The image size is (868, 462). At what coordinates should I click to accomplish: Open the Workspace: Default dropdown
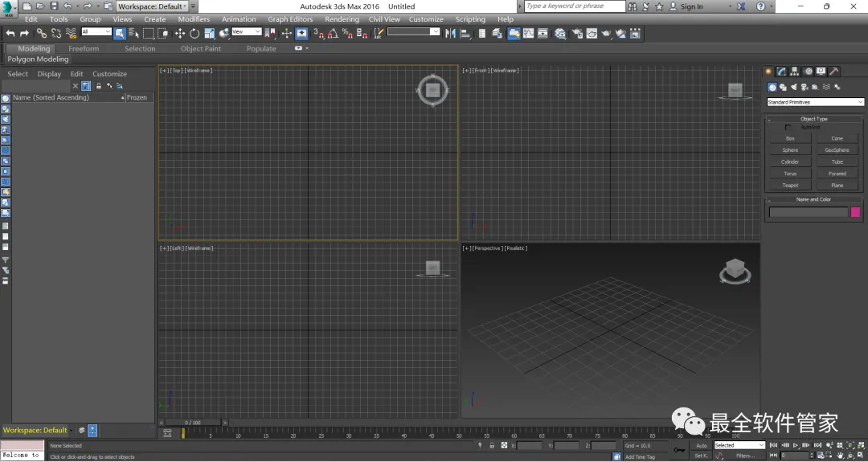pos(153,6)
